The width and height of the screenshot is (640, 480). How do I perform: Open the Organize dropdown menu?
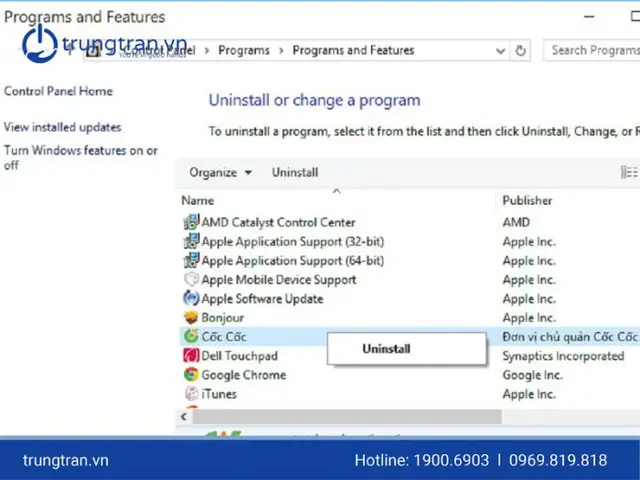coord(220,173)
